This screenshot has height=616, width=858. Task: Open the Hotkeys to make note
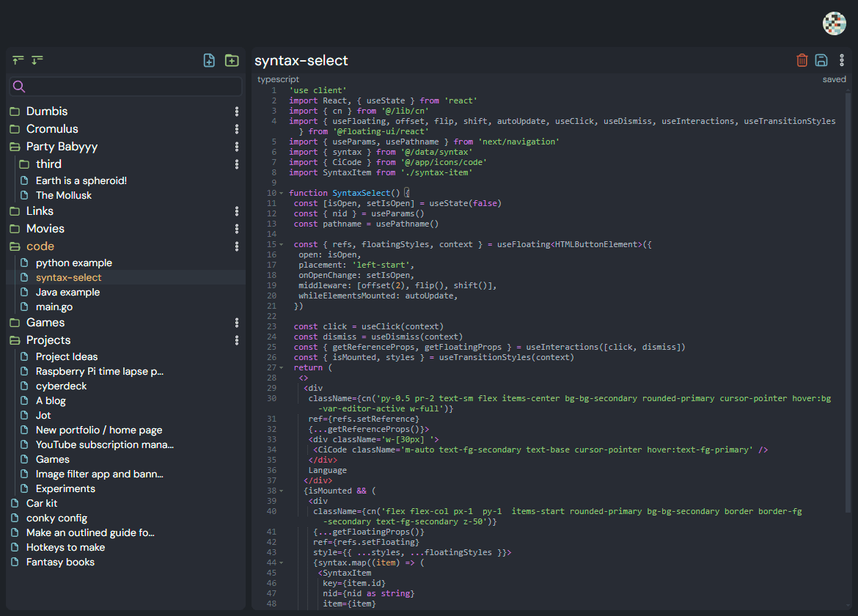coord(65,547)
